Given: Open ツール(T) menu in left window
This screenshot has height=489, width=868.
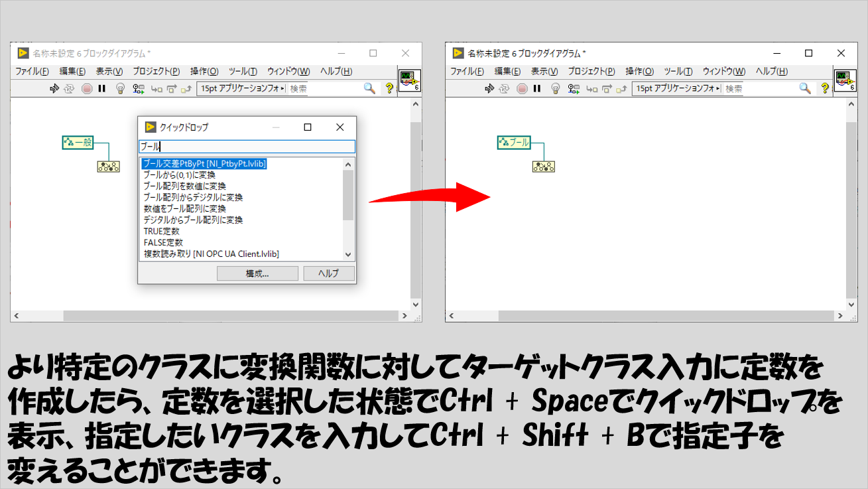Looking at the screenshot, I should [243, 72].
